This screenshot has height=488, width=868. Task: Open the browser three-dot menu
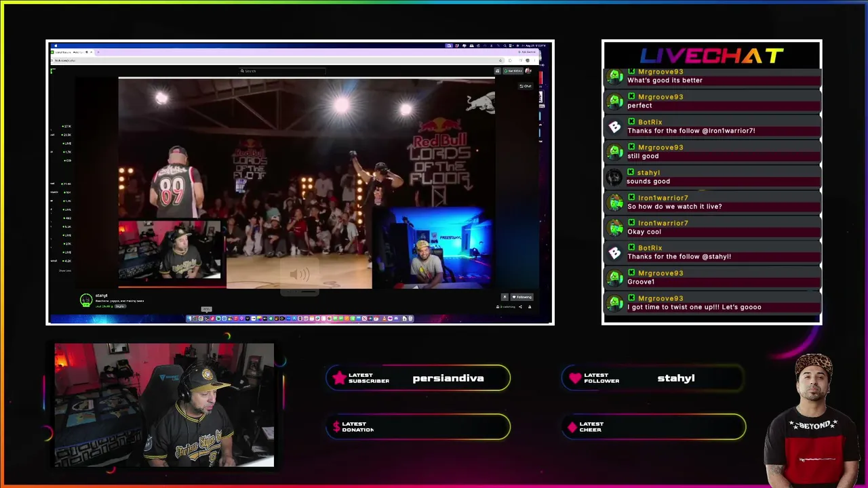(x=536, y=60)
